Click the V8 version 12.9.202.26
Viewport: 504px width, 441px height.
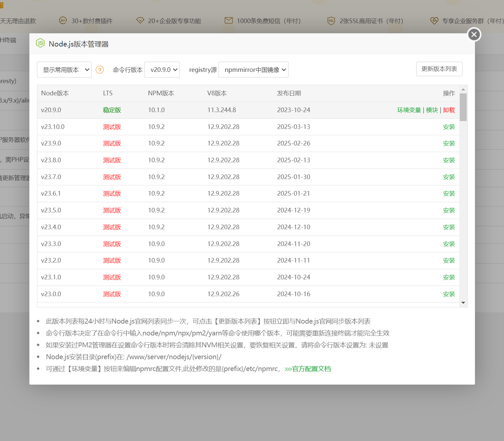[x=223, y=294]
